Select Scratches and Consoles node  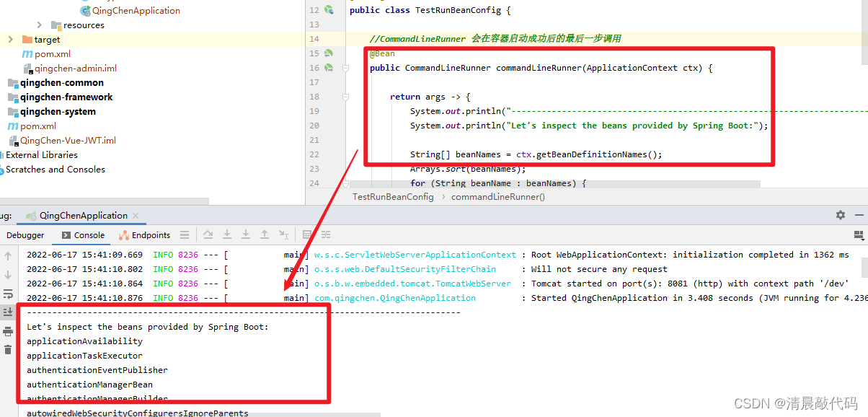[x=56, y=170]
